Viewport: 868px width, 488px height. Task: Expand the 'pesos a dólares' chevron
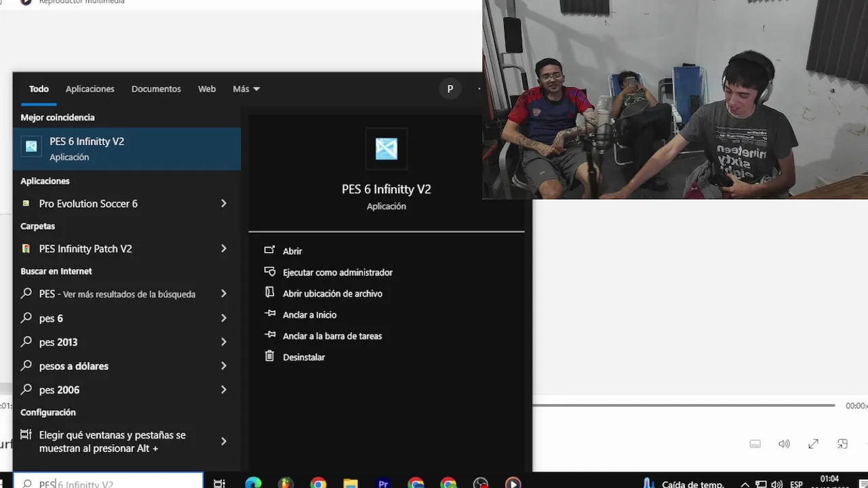224,366
